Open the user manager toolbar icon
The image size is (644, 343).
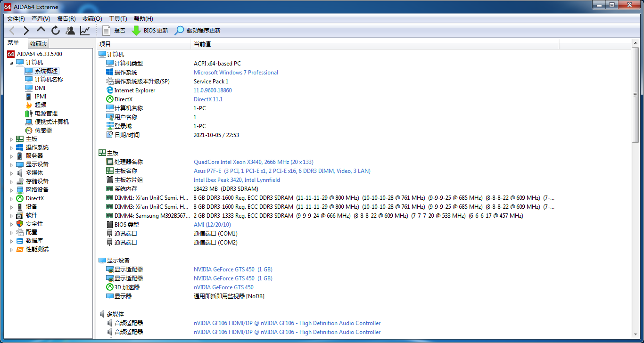click(70, 31)
